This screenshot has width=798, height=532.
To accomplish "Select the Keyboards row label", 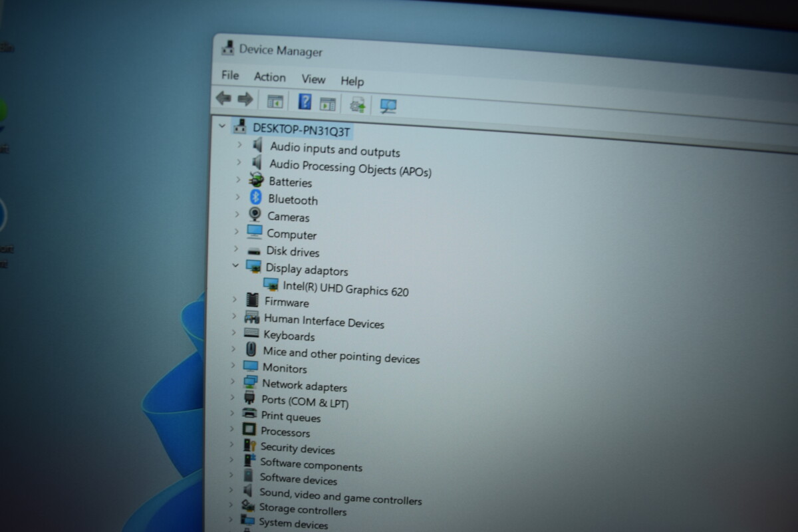I will [x=289, y=335].
